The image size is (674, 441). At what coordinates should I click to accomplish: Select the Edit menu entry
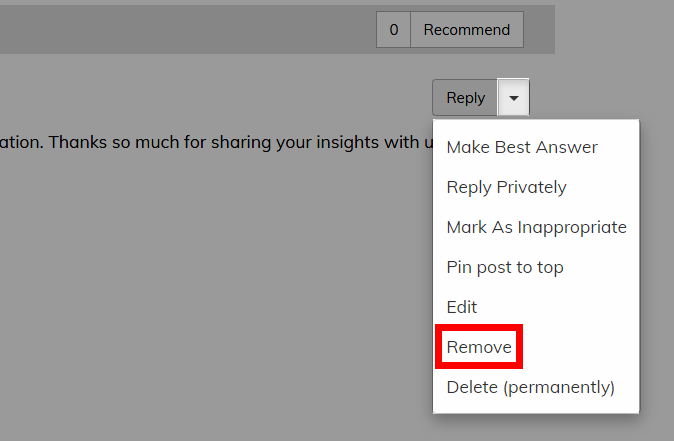click(x=462, y=307)
